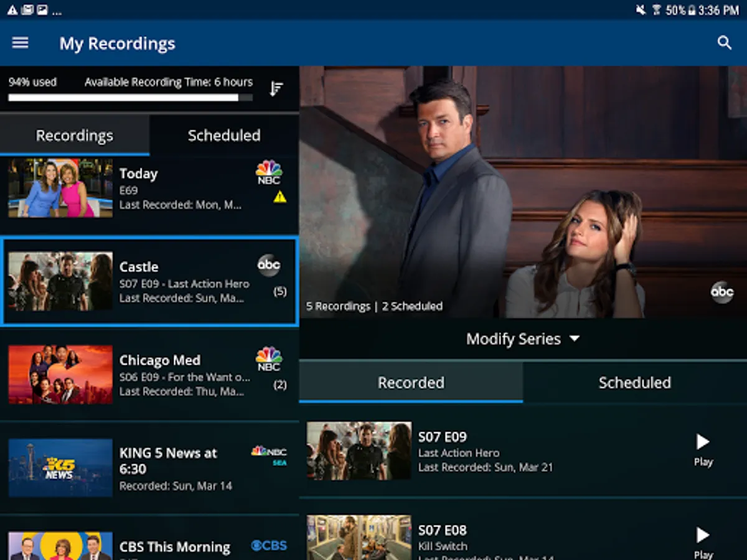Tap the S07 E08 episode thumbnail
Screen dimensions: 747x560
[359, 538]
